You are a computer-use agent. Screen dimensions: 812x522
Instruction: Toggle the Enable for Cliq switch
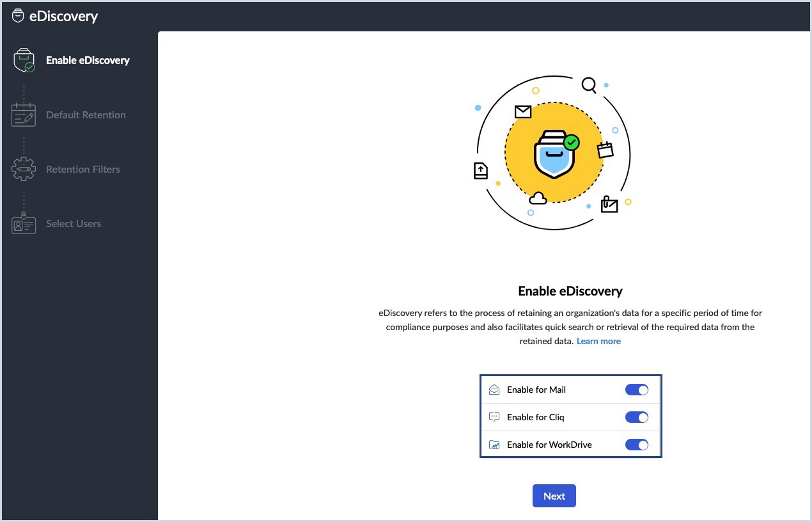637,416
